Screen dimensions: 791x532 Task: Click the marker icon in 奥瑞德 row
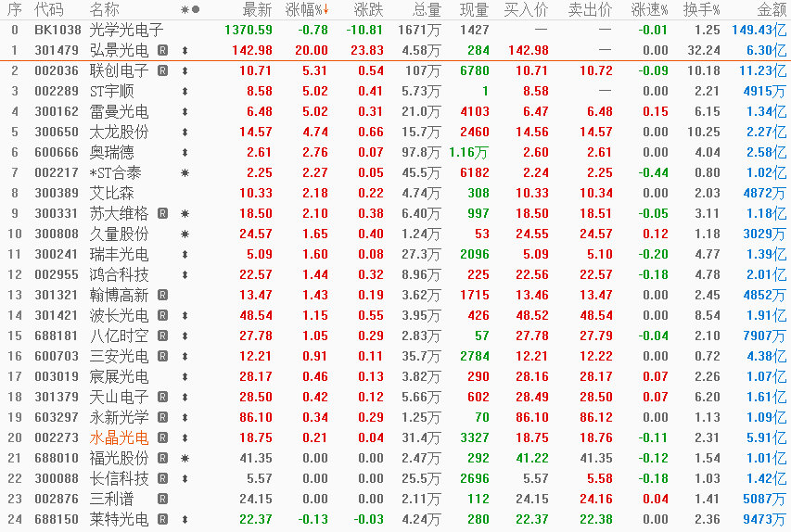point(185,152)
